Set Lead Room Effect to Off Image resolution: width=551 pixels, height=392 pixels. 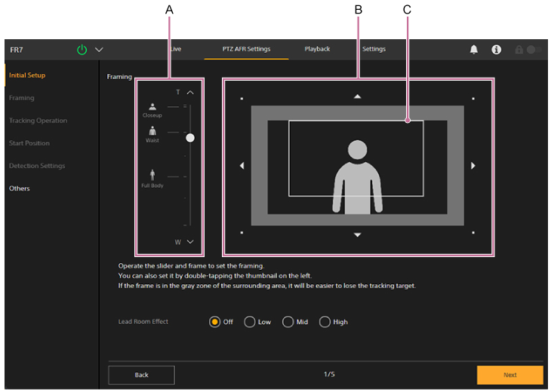[215, 322]
